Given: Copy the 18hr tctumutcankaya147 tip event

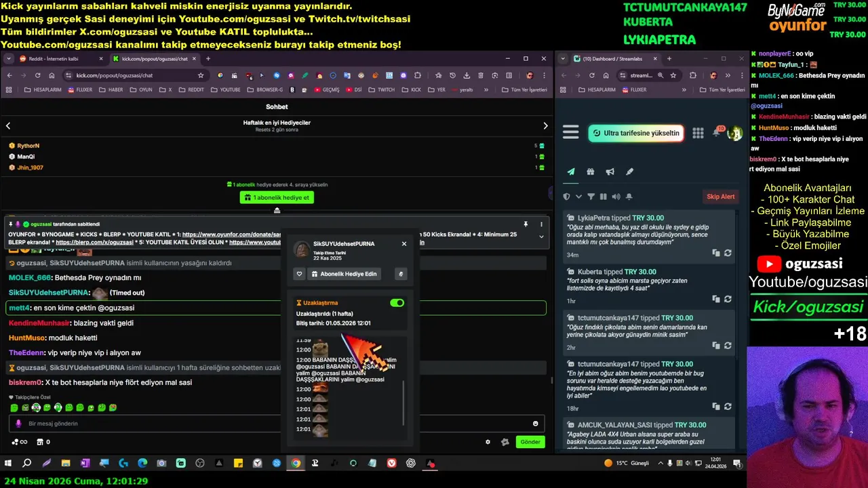Looking at the screenshot, I should click(x=716, y=407).
